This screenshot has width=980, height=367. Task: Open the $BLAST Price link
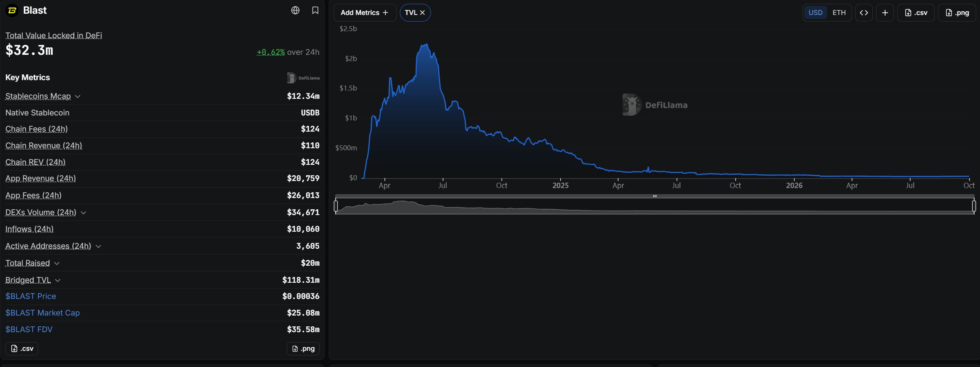[x=31, y=296]
